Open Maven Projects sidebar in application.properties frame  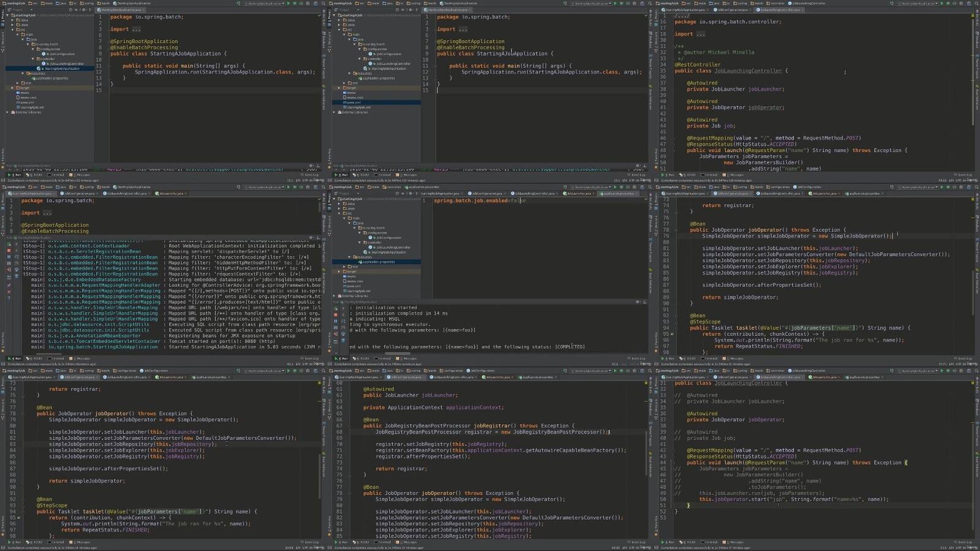[650, 251]
